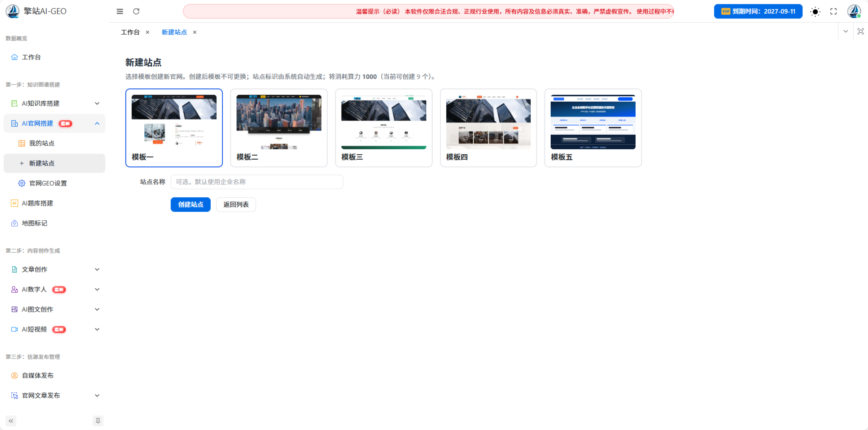
Task: Collapse sidebar with double-chevron icon
Action: point(11,421)
